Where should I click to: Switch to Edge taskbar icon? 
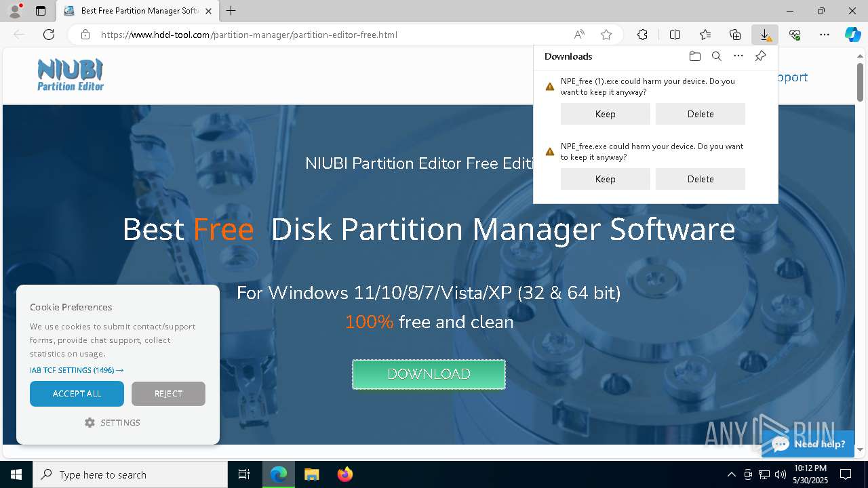pyautogui.click(x=279, y=474)
